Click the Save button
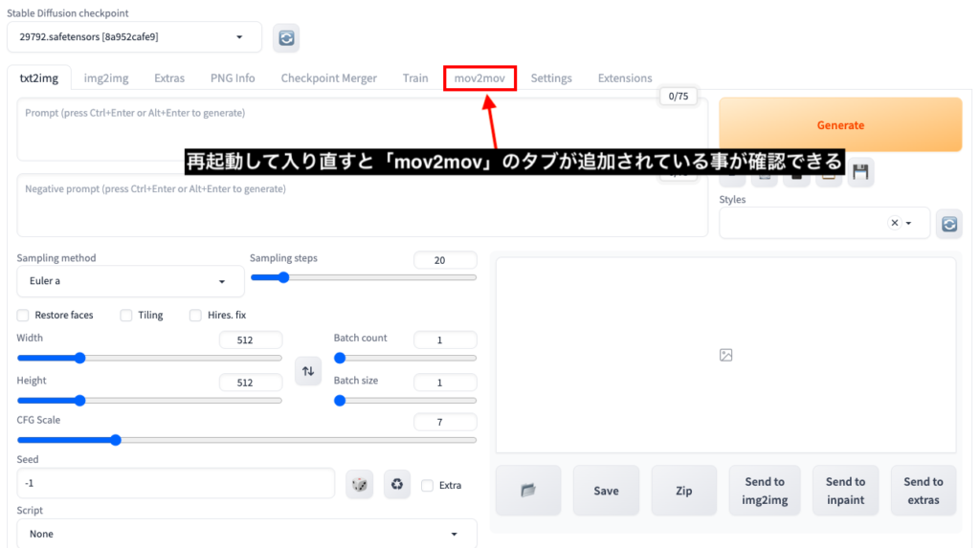The image size is (980, 548). [x=606, y=491]
